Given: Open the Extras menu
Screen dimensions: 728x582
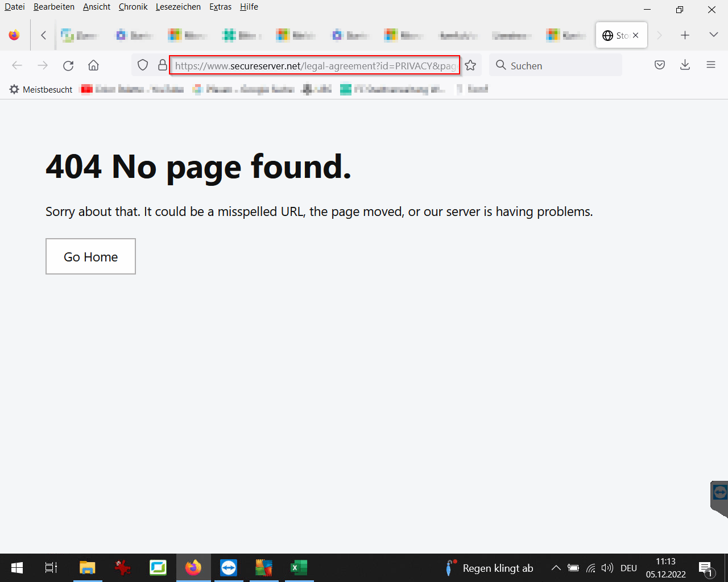Looking at the screenshot, I should coord(220,7).
